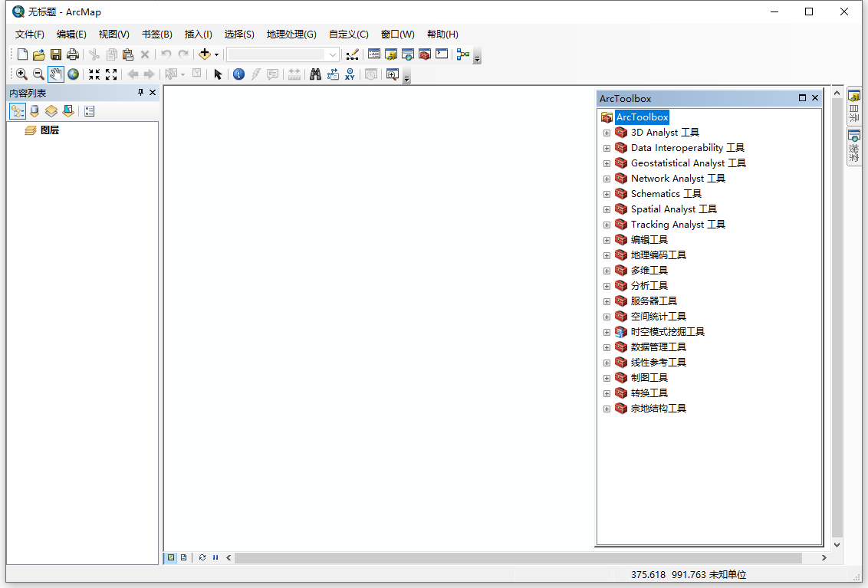Screen dimensions: 868x588
Task: Select the Schematics 工具 item
Action: point(666,194)
